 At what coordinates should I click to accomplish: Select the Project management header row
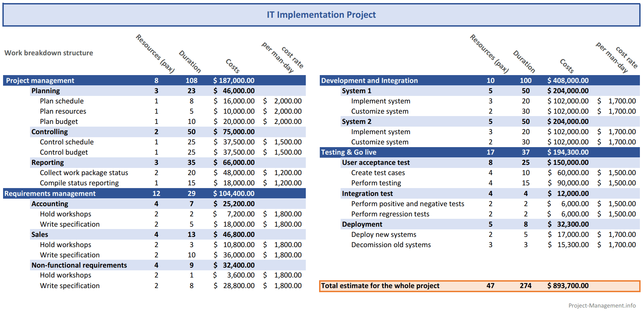[39, 80]
